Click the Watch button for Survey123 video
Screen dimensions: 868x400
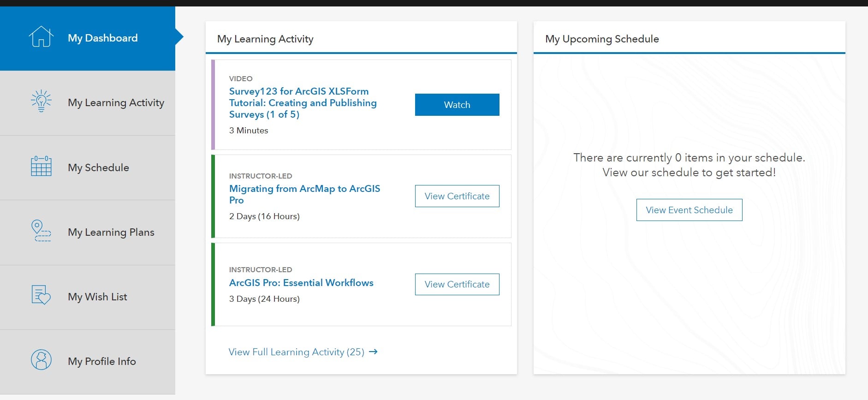point(457,105)
